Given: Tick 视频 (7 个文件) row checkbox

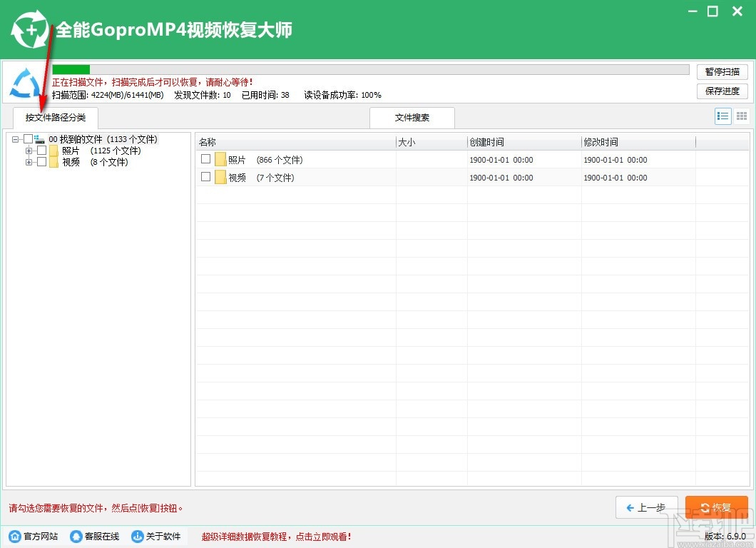Looking at the screenshot, I should [x=206, y=176].
